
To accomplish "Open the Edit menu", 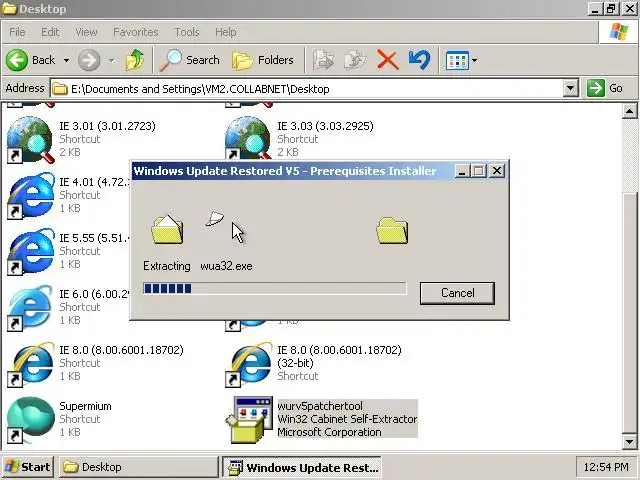I will (x=50, y=32).
